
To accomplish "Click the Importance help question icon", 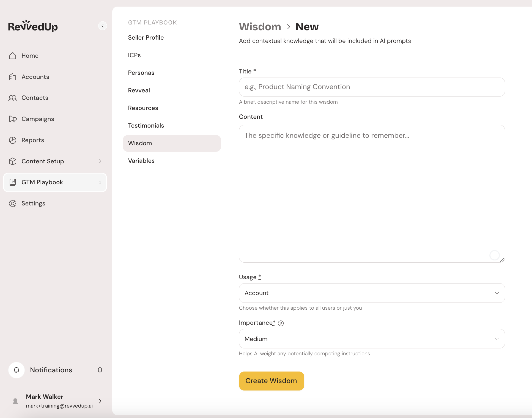I will click(281, 323).
